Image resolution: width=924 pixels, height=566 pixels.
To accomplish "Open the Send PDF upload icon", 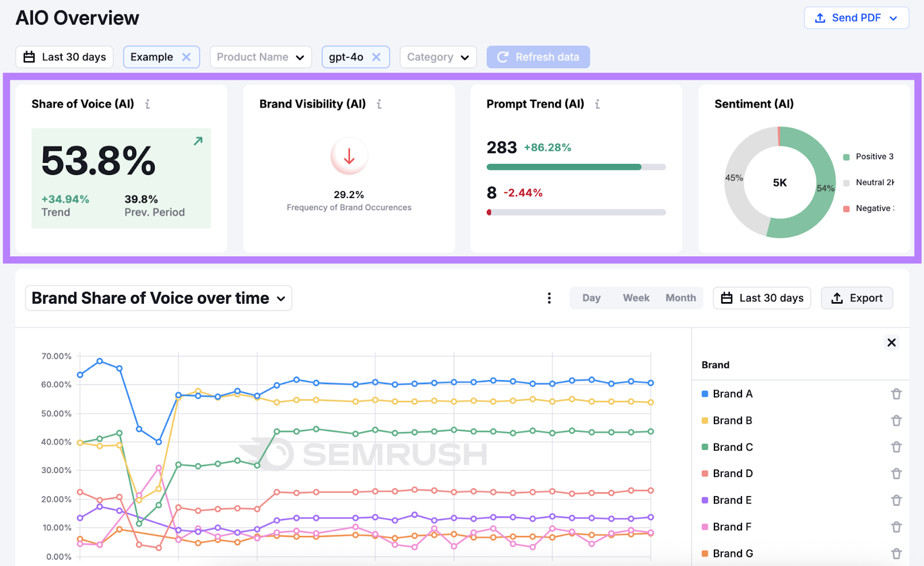I will [x=819, y=18].
